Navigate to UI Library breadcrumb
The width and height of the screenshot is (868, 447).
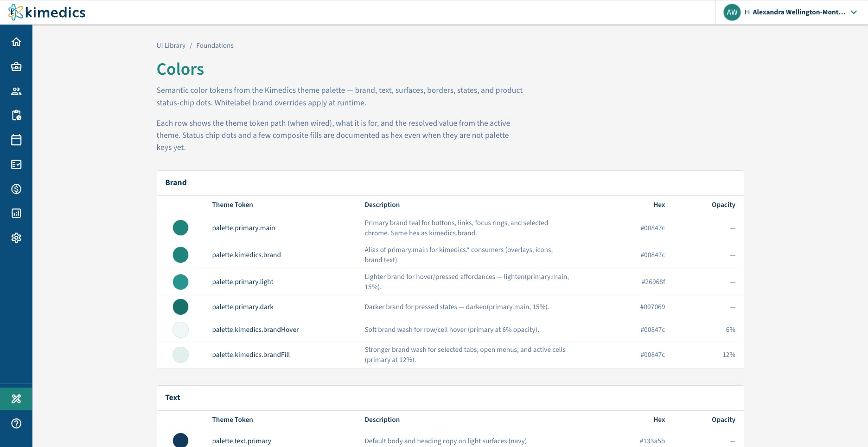point(171,45)
